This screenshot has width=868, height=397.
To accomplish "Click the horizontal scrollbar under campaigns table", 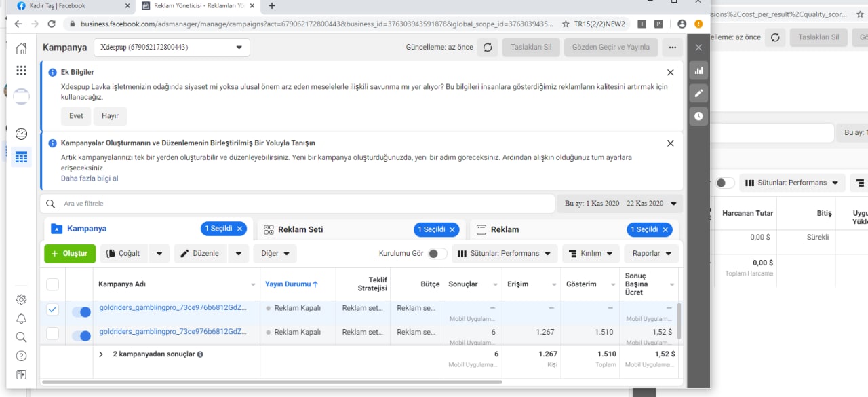I will [x=271, y=382].
